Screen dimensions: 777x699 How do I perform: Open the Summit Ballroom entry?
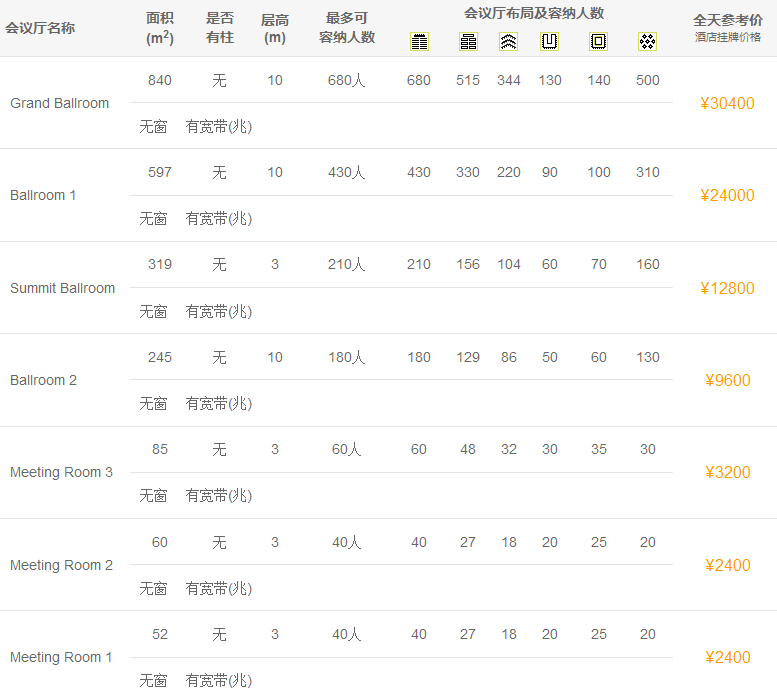(62, 288)
